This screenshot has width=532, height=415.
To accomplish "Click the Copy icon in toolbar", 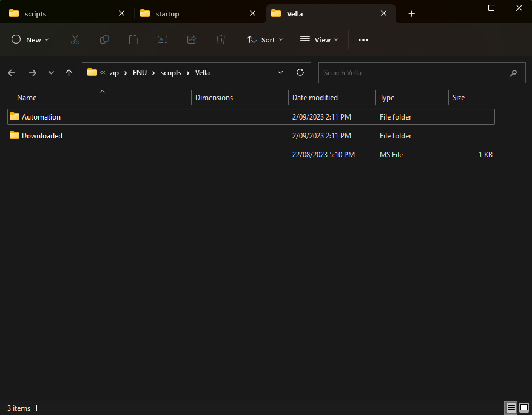I will pos(104,39).
